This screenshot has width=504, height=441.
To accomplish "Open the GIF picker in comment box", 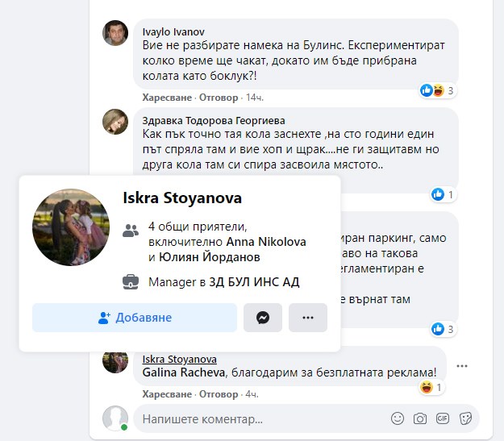I will (x=442, y=418).
